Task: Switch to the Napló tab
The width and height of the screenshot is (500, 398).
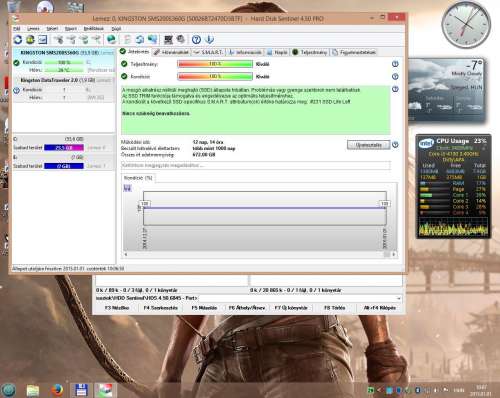Action: point(277,52)
